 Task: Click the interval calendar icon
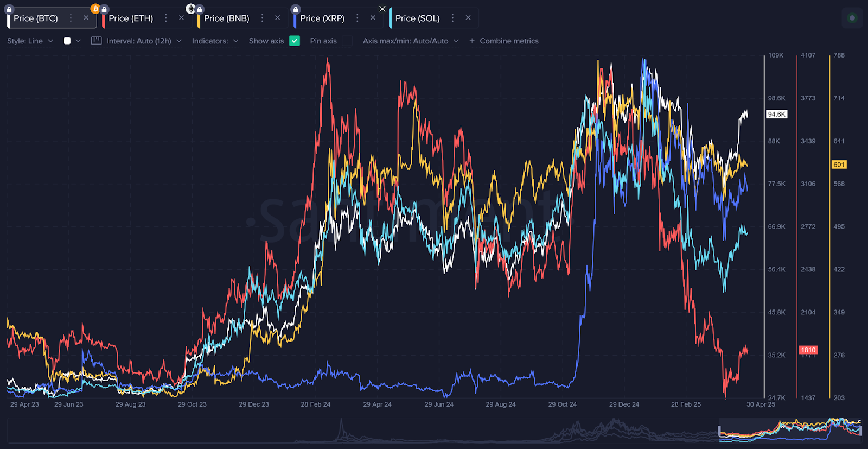coord(97,41)
